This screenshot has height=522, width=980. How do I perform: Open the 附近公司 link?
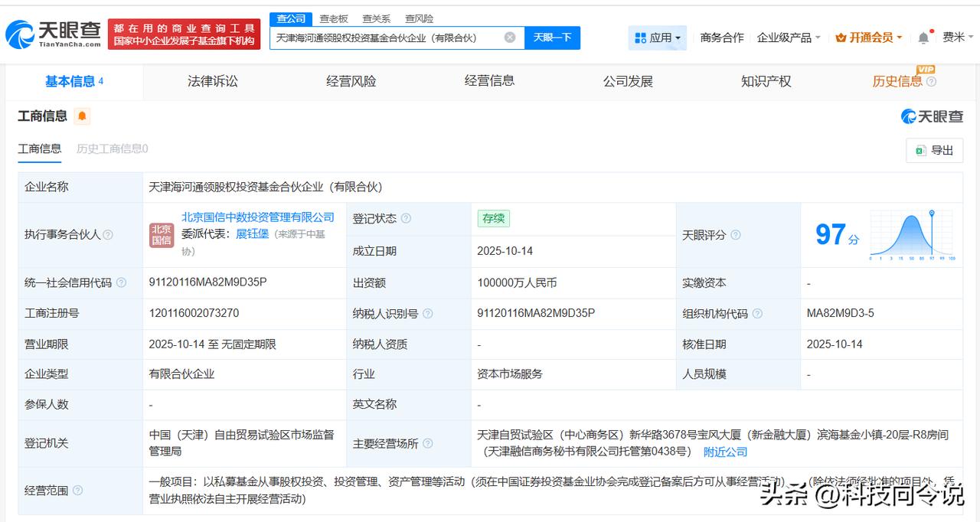point(725,452)
